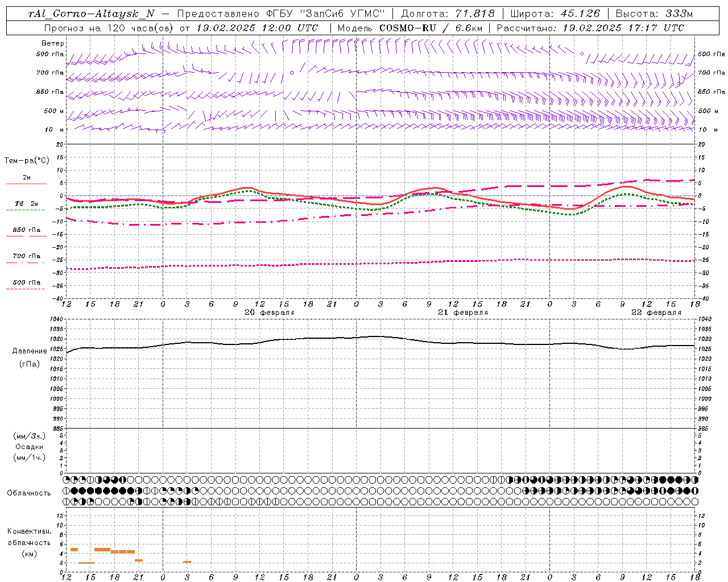Viewport: 728px width, 582px height.
Task: Select the Долгота: 71.818 longitude value
Action: 448,14
